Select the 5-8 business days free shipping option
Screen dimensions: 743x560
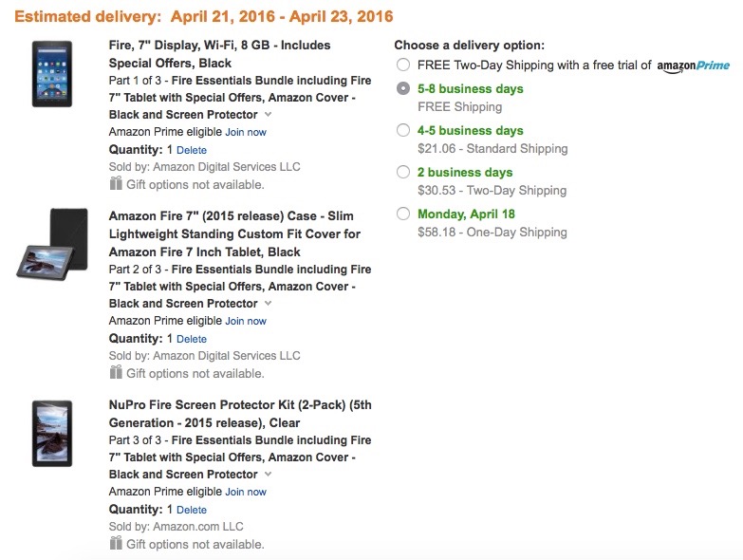[403, 88]
